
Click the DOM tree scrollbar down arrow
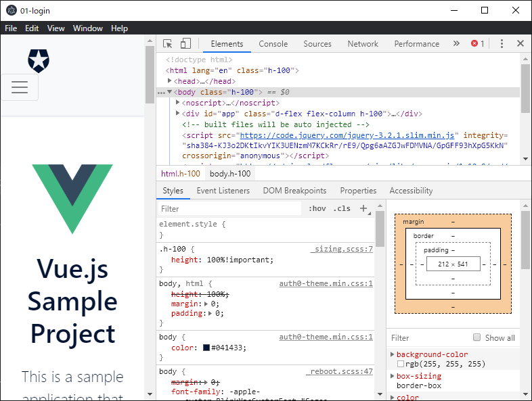click(x=525, y=159)
